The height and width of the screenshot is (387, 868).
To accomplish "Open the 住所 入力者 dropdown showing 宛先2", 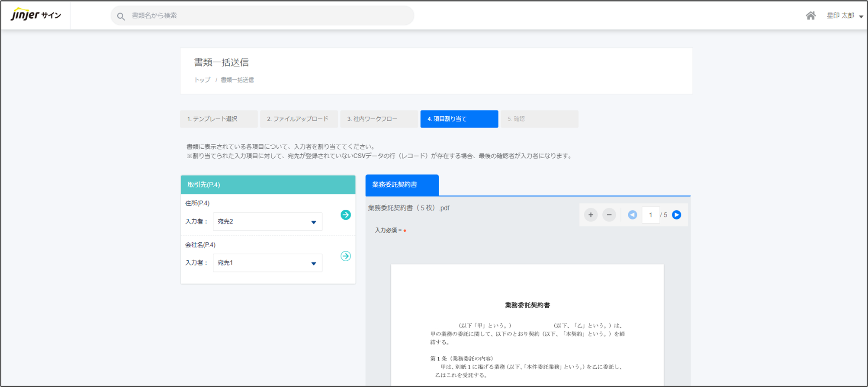I will coord(267,222).
